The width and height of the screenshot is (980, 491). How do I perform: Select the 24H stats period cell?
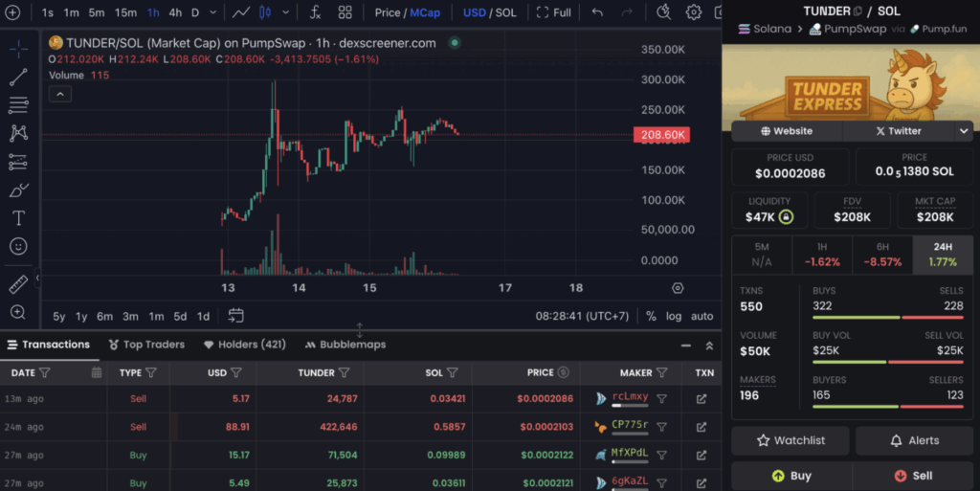(x=943, y=255)
